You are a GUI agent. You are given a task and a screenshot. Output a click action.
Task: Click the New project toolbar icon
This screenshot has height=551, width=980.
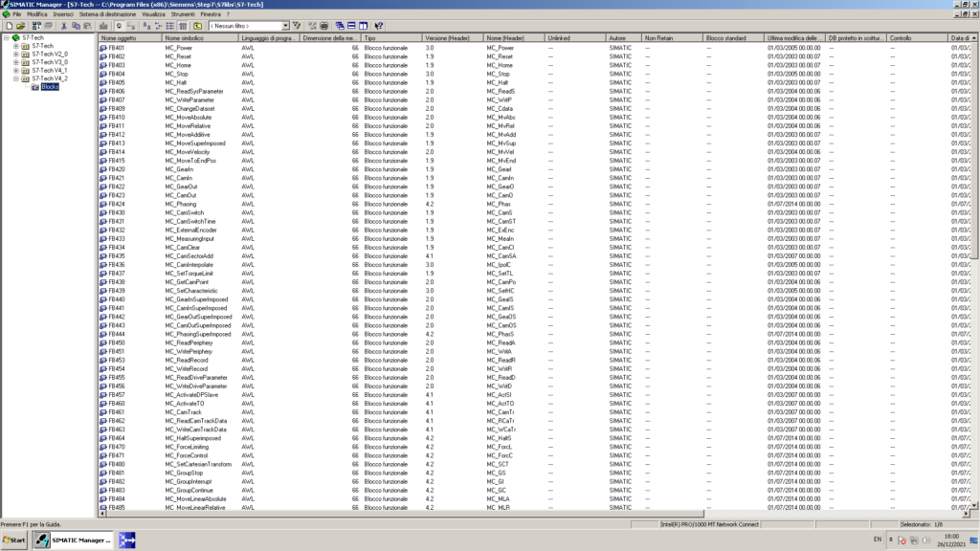(x=10, y=26)
